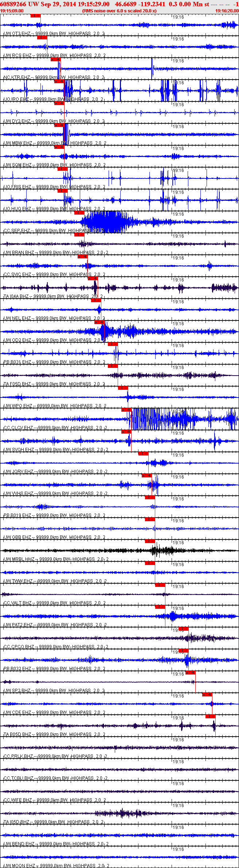The width and height of the screenshot is (239, 868).
Task: Select the pick flag on the CC CPCO trace
Action: [x=184, y=629]
